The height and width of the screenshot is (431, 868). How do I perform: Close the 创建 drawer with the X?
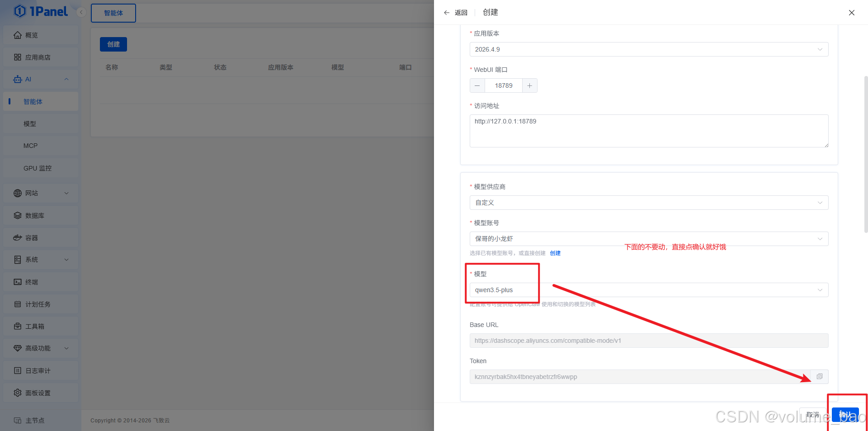[852, 13]
